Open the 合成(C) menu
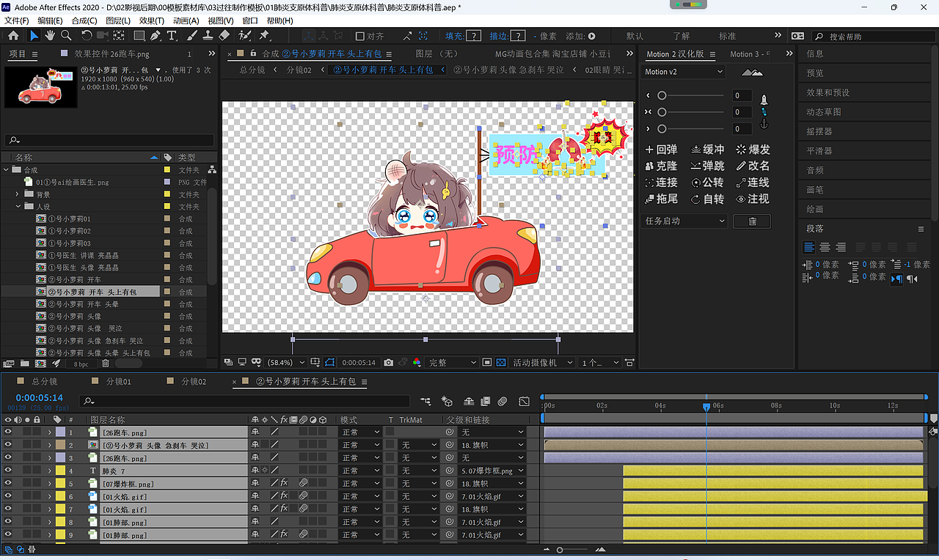The height and width of the screenshot is (560, 939). point(84,21)
